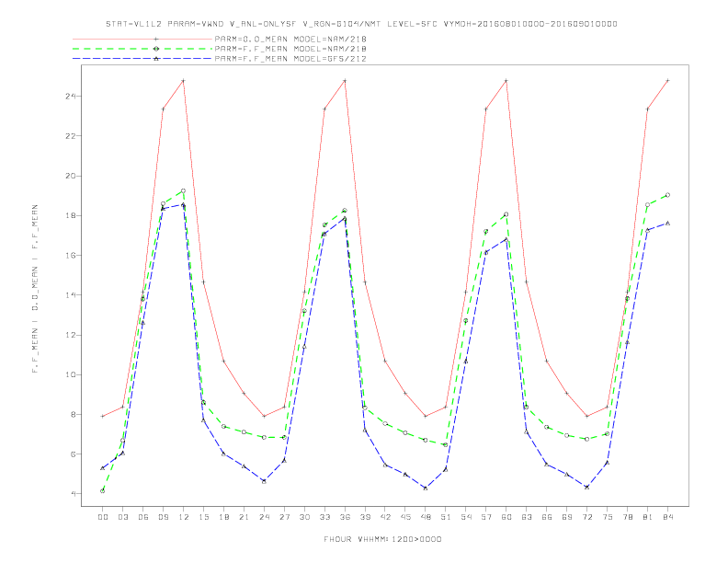Click x-axis forecast hour label 30
The height and width of the screenshot is (563, 728).
tap(304, 517)
